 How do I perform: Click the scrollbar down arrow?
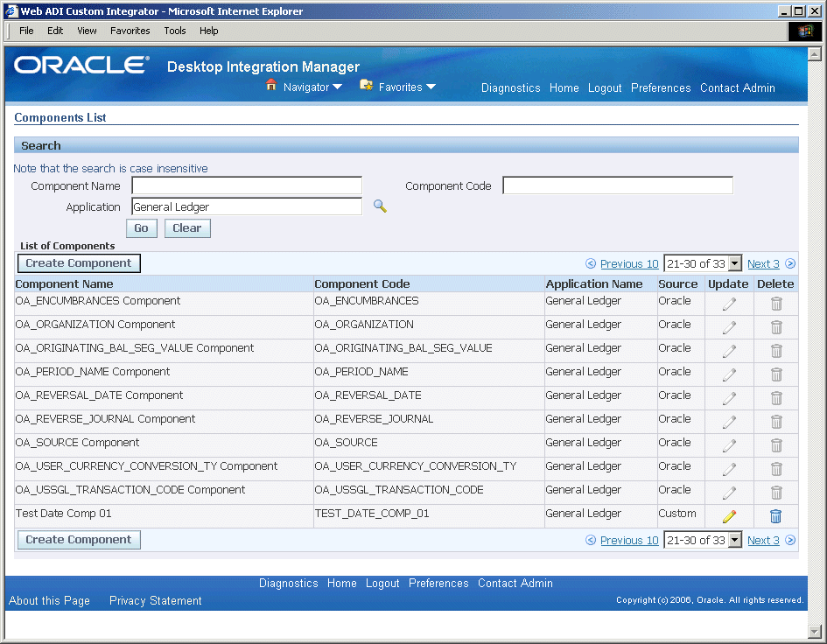[815, 632]
